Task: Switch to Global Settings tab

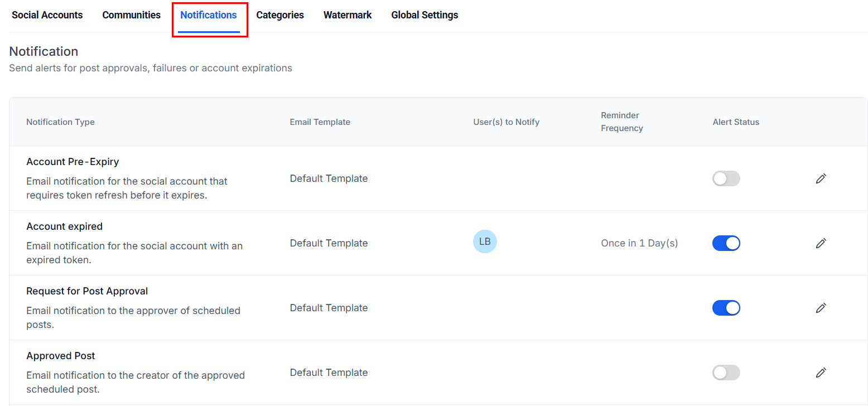Action: coord(425,15)
